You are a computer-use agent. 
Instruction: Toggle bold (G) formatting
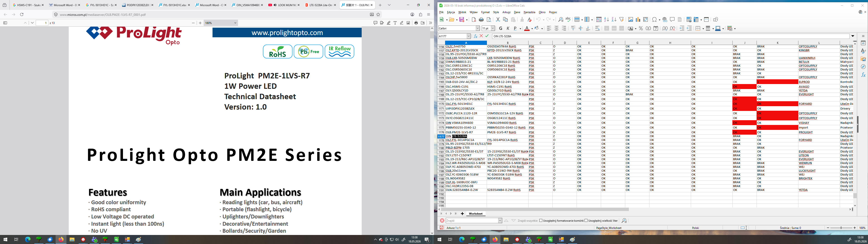[500, 29]
